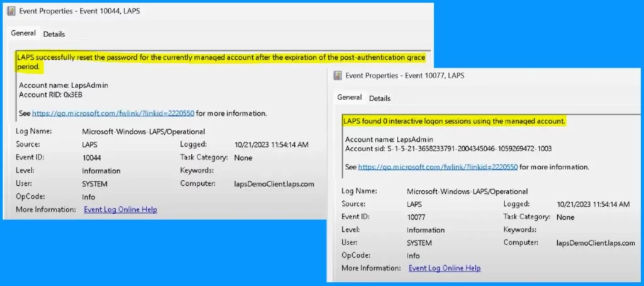Open Event Log Online Help in Event 10077

coord(445,268)
